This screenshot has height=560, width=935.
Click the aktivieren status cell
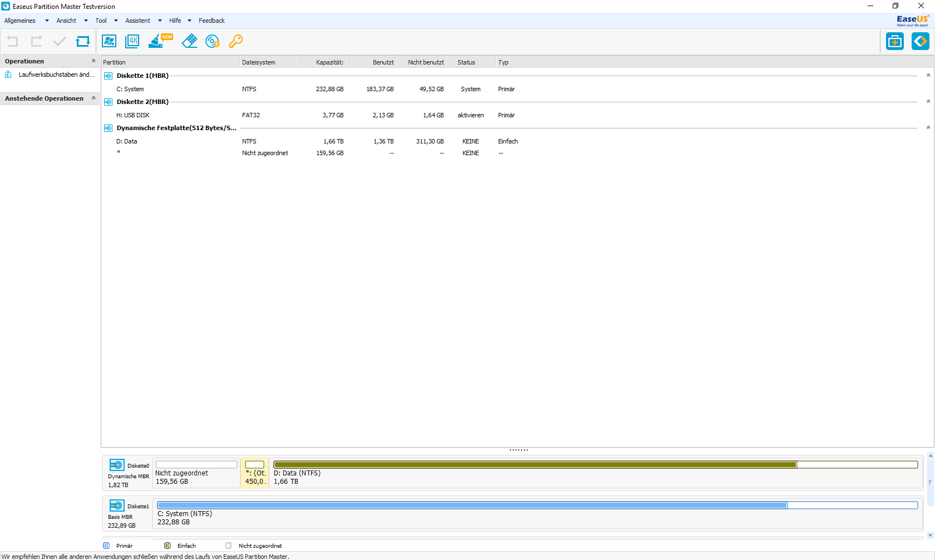471,115
